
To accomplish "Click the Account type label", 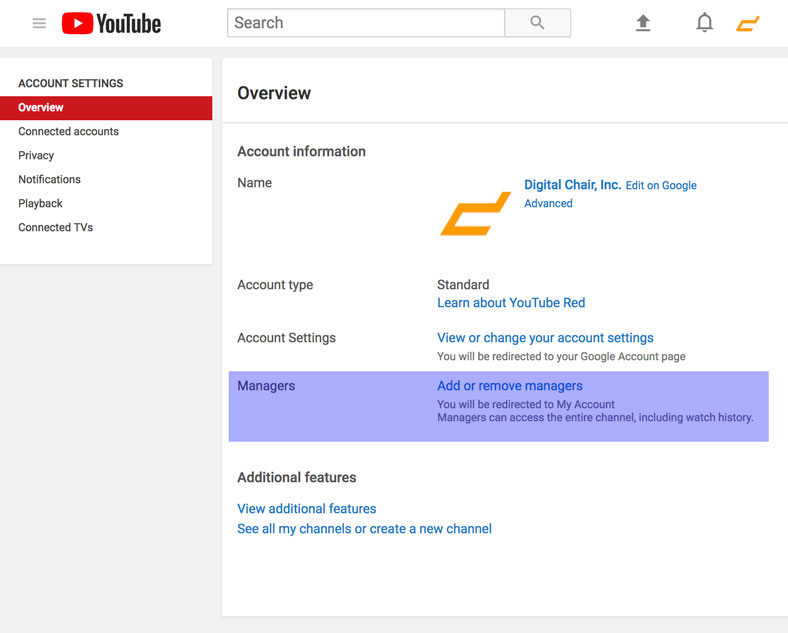I will point(275,285).
